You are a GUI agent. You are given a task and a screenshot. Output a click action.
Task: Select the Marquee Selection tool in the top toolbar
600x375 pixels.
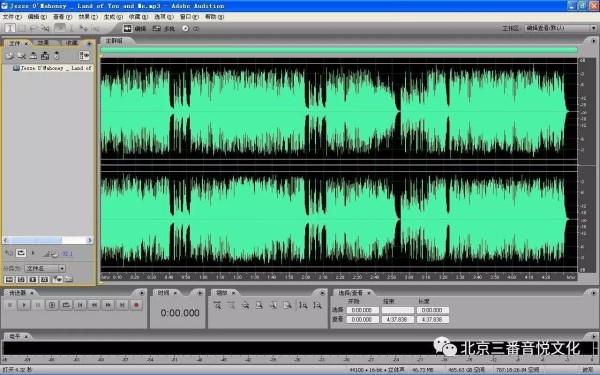pos(23,28)
